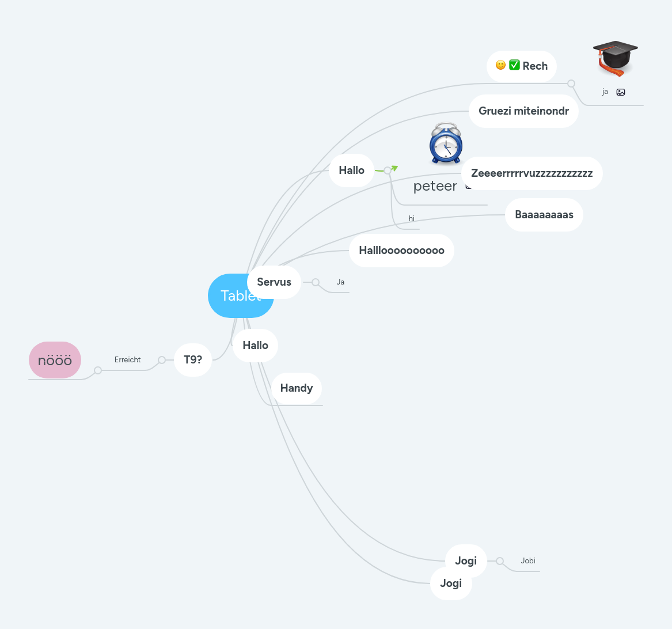
Task: Select the Baaaaaaaas node
Action: pyautogui.click(x=544, y=214)
